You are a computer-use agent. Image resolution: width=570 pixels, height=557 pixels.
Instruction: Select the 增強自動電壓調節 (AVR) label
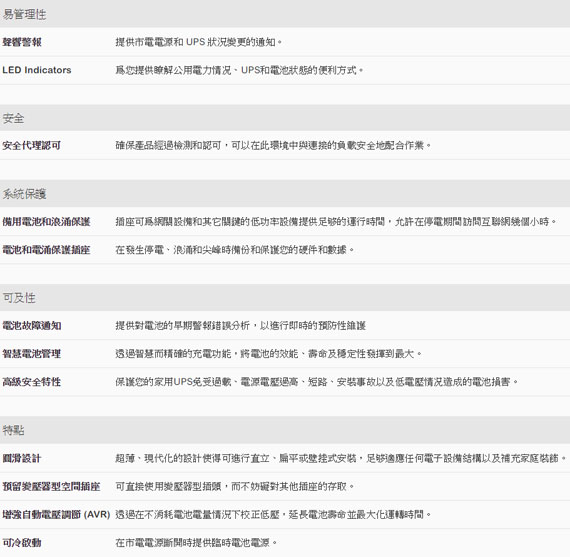coord(56,514)
